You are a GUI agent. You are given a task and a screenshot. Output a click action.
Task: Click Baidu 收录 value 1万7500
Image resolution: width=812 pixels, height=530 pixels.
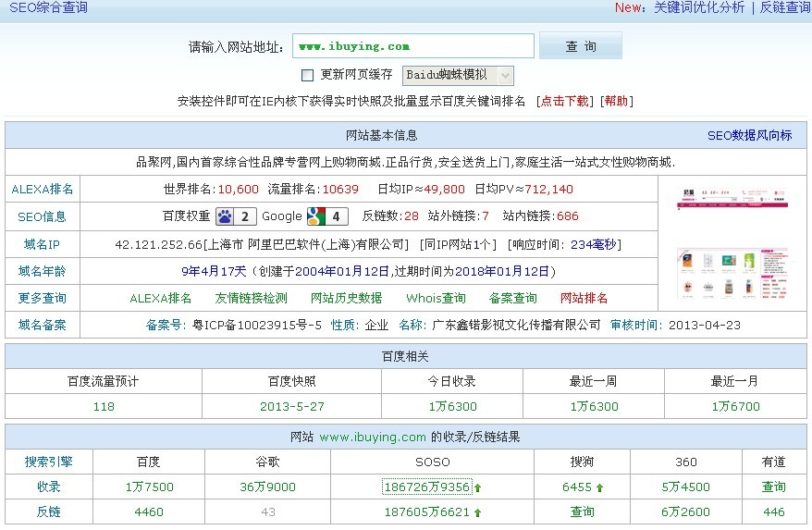[x=149, y=487]
